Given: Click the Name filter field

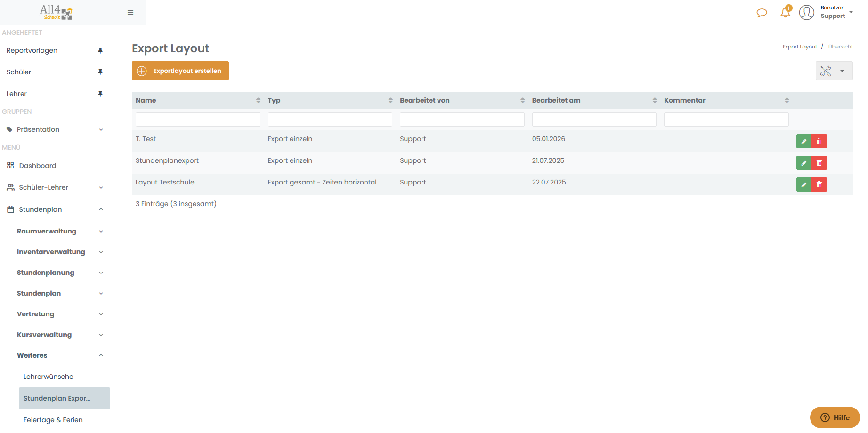Looking at the screenshot, I should (x=198, y=120).
